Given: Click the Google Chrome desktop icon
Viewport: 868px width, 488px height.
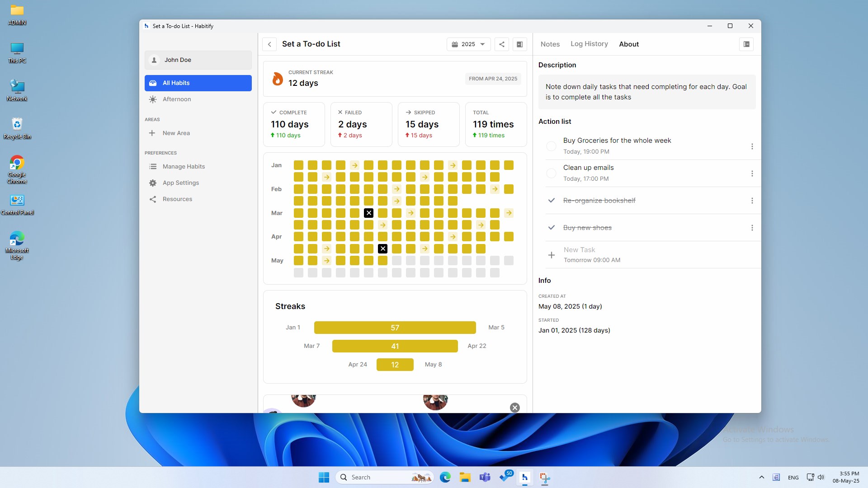Looking at the screenshot, I should click(17, 169).
